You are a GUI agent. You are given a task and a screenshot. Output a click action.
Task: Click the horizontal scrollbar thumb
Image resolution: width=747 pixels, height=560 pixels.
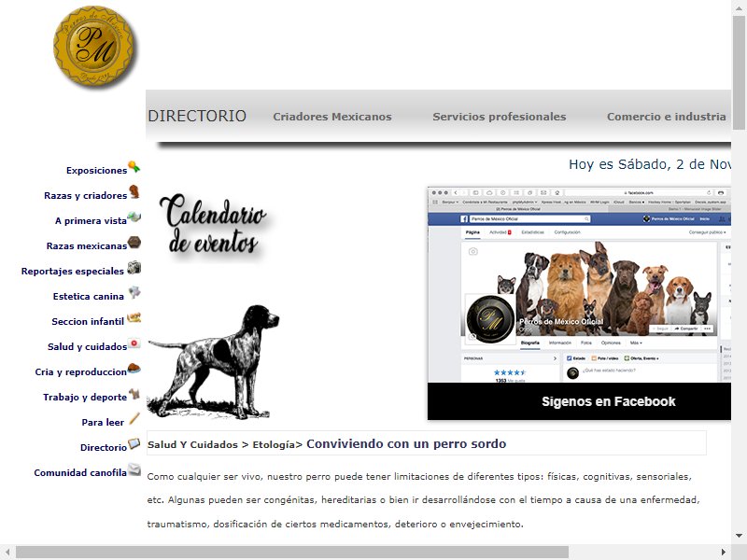(x=292, y=552)
